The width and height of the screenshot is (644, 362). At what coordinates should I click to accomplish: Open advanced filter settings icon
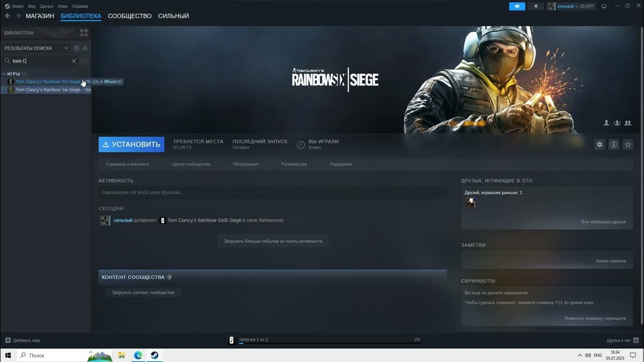[x=84, y=61]
